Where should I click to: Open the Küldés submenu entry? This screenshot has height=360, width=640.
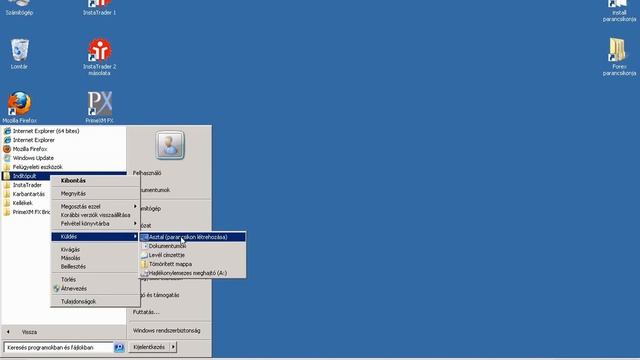(95, 237)
